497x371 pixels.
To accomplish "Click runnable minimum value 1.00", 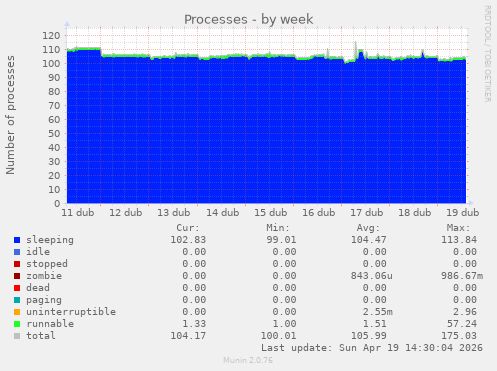I will tap(284, 324).
